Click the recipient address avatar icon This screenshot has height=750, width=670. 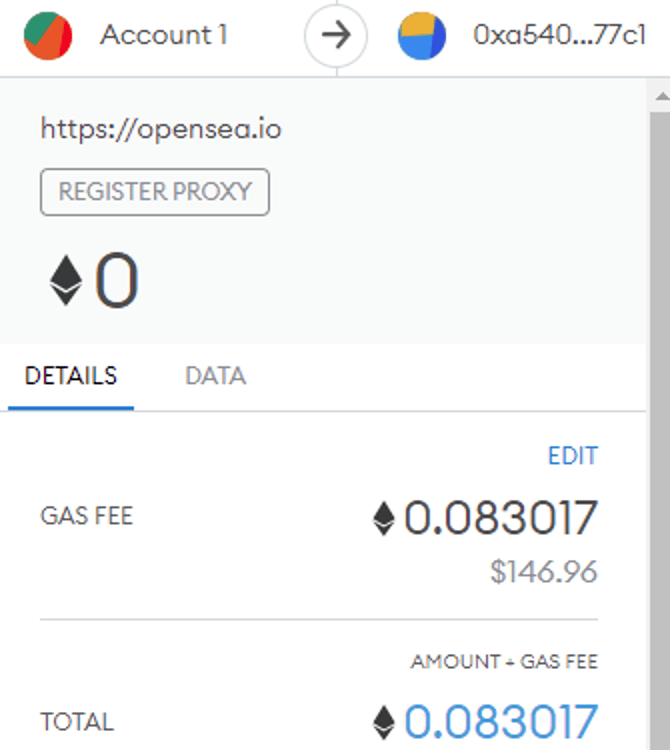pyautogui.click(x=422, y=36)
